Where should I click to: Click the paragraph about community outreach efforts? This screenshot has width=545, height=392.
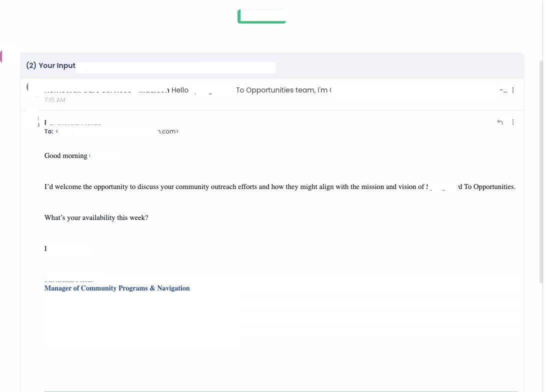[280, 186]
